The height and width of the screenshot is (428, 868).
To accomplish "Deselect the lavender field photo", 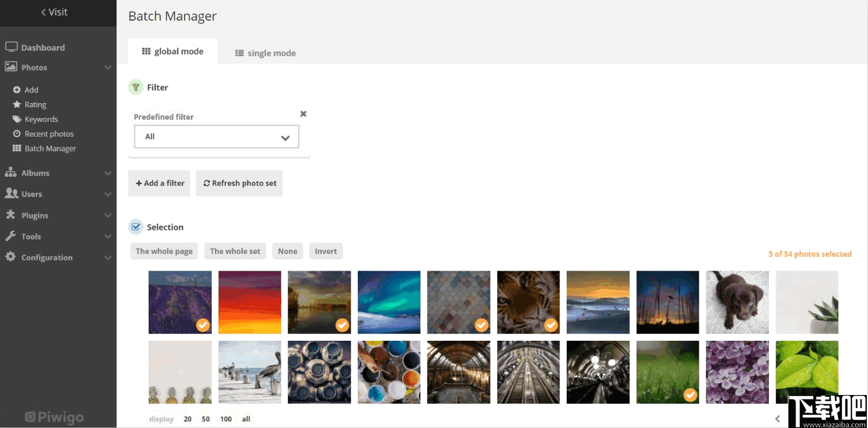I will click(180, 302).
